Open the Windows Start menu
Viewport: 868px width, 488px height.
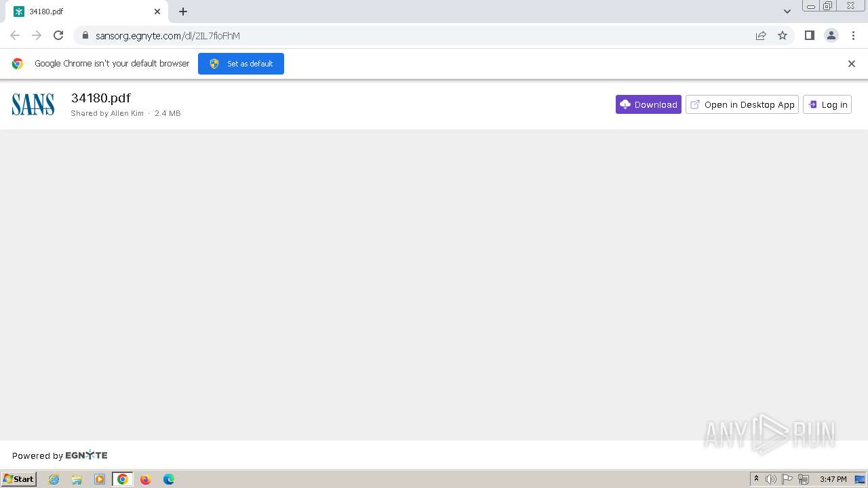18,479
